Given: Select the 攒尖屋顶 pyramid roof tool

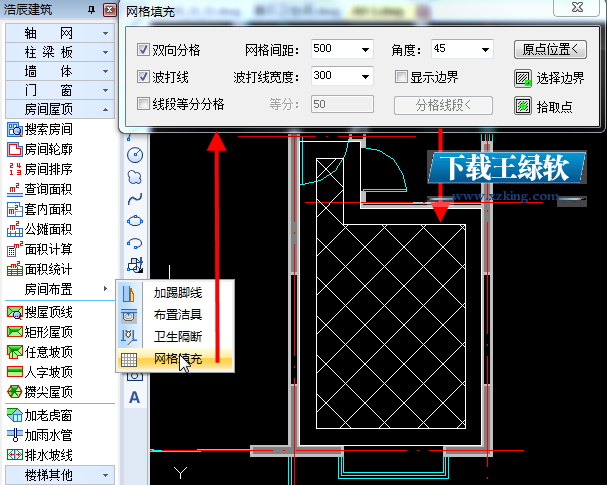Looking at the screenshot, I should [40, 392].
